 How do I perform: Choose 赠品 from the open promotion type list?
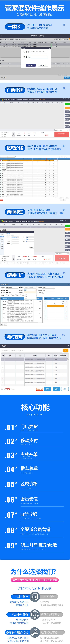[25, 296]
